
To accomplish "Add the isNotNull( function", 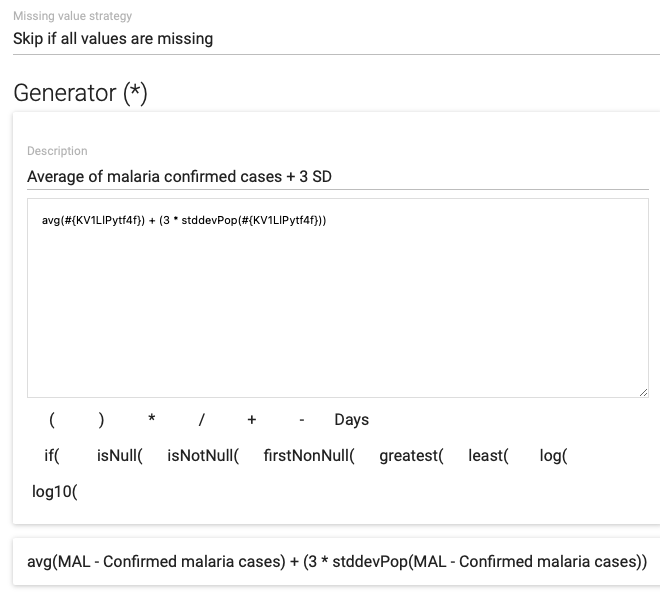I will point(203,455).
